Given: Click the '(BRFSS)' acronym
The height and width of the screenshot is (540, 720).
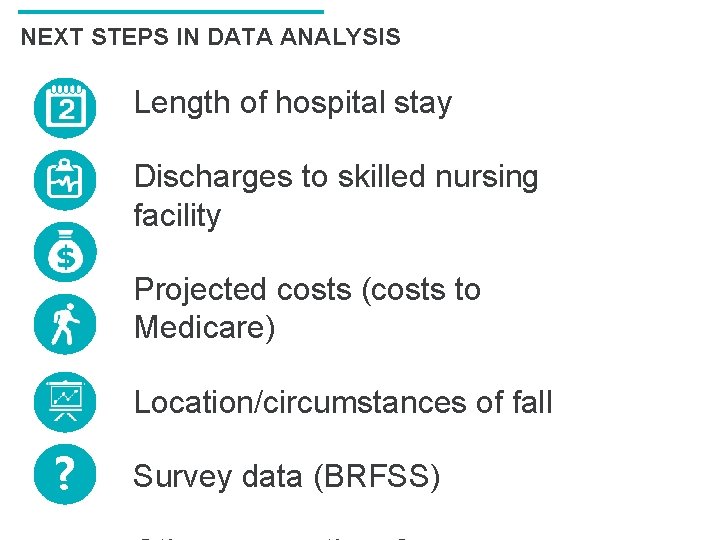Looking at the screenshot, I should (x=376, y=477).
